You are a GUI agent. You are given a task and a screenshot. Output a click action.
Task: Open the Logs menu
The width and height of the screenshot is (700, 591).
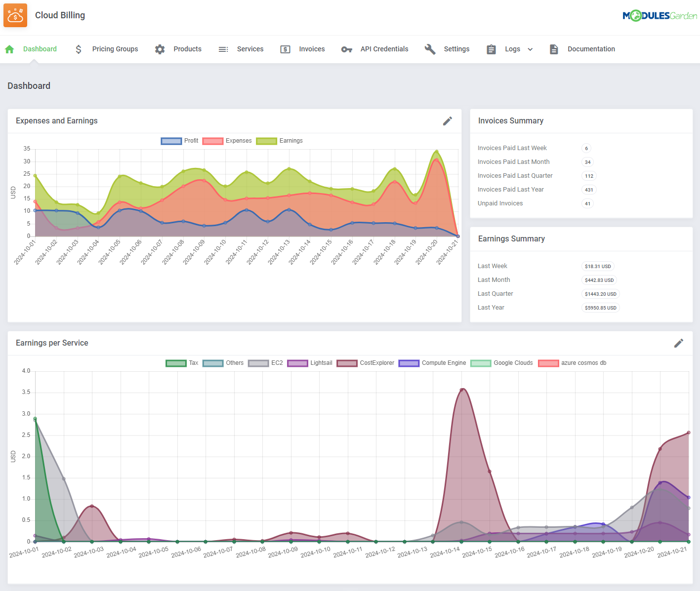512,49
